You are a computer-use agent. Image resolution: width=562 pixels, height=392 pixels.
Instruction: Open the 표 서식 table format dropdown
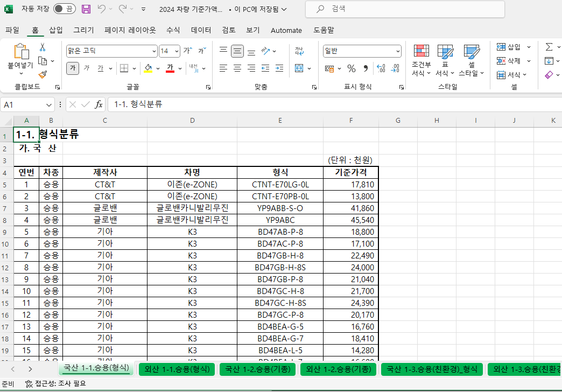coord(445,60)
